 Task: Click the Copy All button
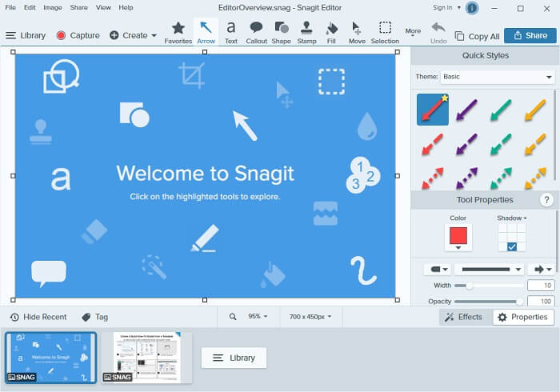(477, 36)
